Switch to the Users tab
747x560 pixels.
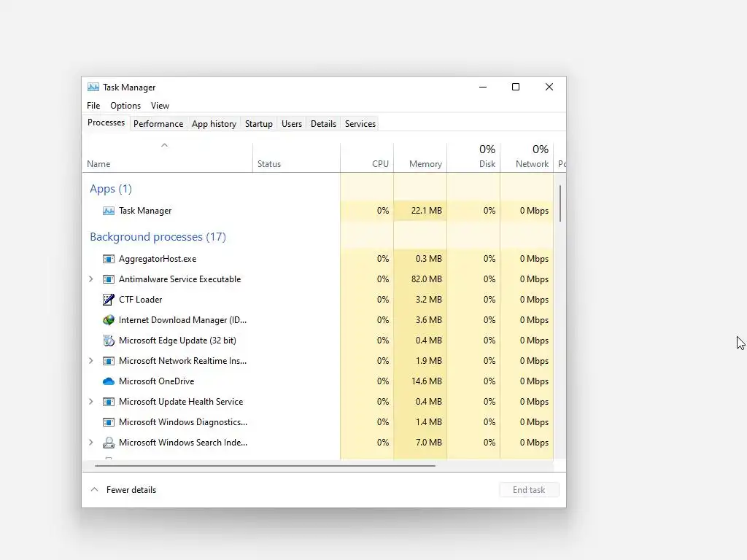[292, 124]
